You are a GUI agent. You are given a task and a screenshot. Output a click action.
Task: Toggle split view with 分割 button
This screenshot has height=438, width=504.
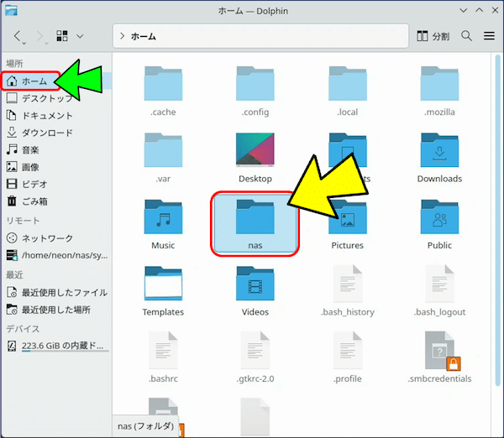433,36
